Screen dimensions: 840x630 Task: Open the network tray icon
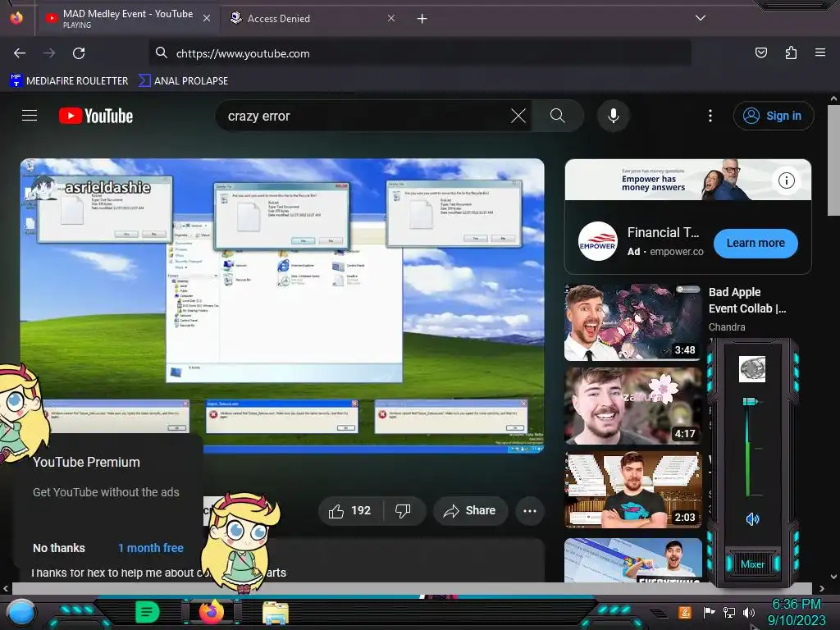tap(729, 612)
